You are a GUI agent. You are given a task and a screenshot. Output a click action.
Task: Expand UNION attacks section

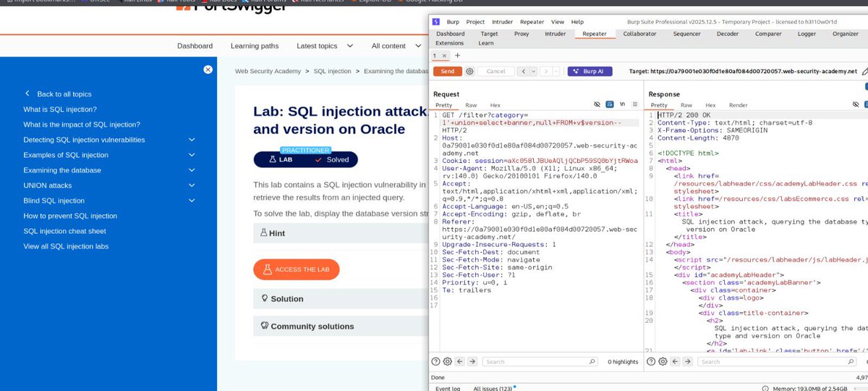point(192,185)
